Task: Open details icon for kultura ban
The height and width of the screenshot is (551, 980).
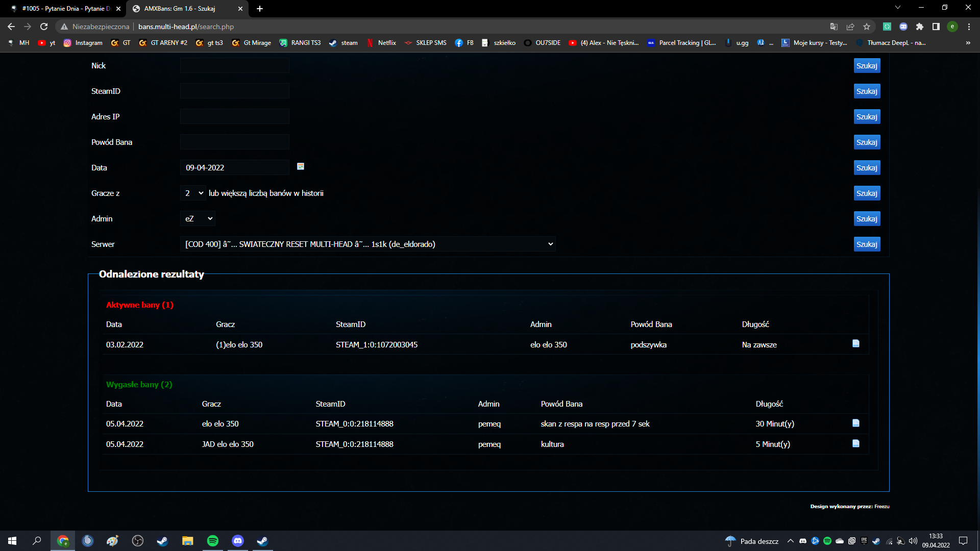Action: coord(856,444)
